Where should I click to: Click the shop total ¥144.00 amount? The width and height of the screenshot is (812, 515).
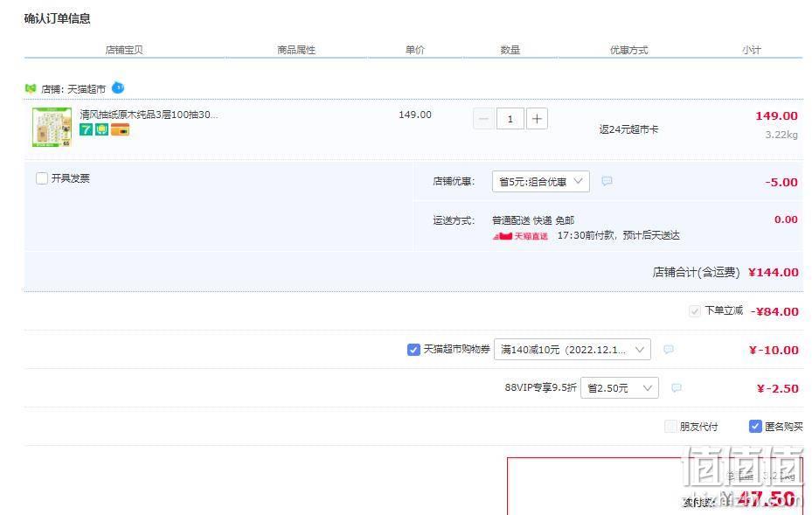point(774,272)
